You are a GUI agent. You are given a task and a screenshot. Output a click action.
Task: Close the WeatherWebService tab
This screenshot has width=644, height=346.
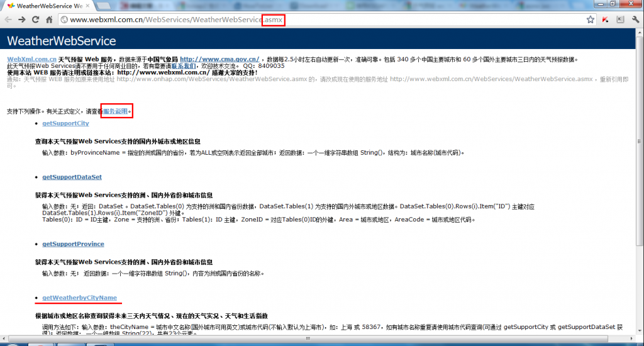87,6
